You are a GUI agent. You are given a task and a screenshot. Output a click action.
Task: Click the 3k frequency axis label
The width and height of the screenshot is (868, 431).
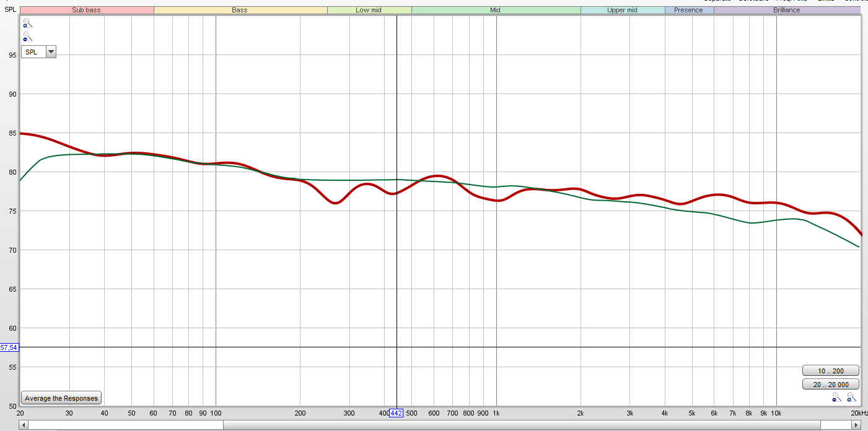pos(629,413)
